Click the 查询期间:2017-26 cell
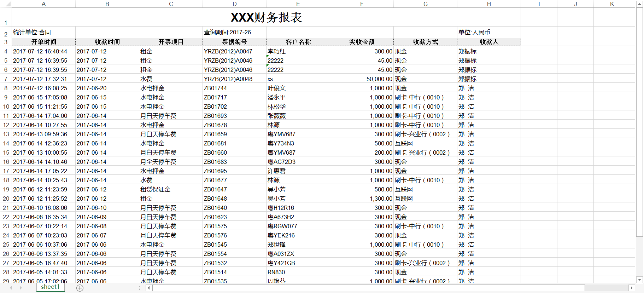 pyautogui.click(x=234, y=32)
